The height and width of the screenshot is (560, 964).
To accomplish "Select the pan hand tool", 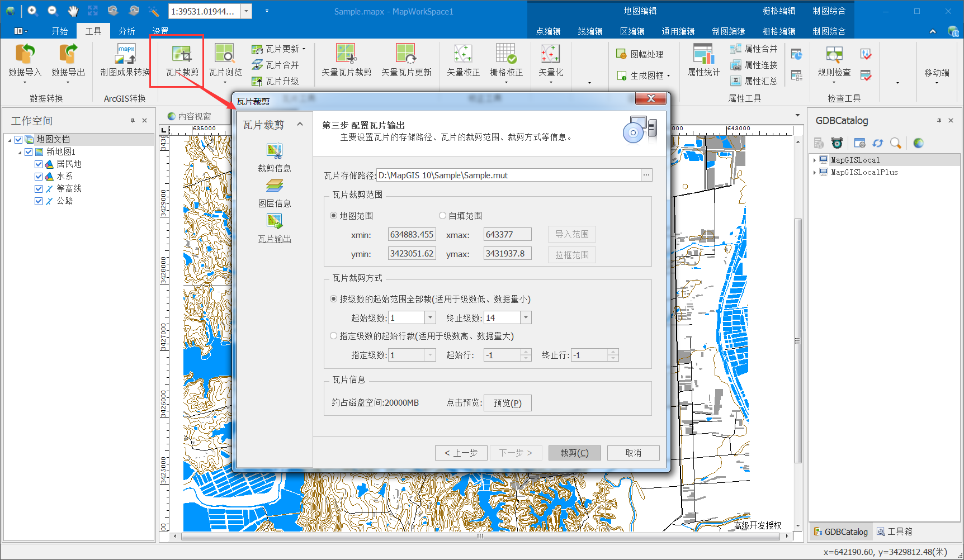I will [x=73, y=11].
